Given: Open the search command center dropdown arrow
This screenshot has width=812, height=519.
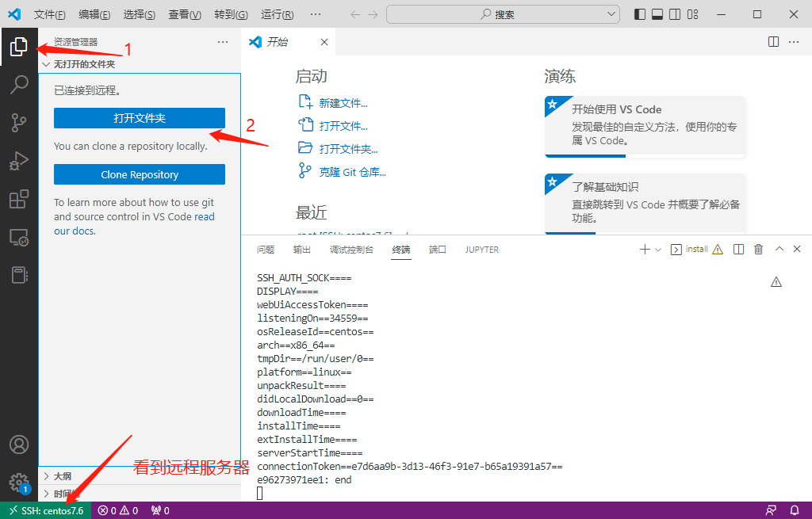Looking at the screenshot, I should click(611, 14).
